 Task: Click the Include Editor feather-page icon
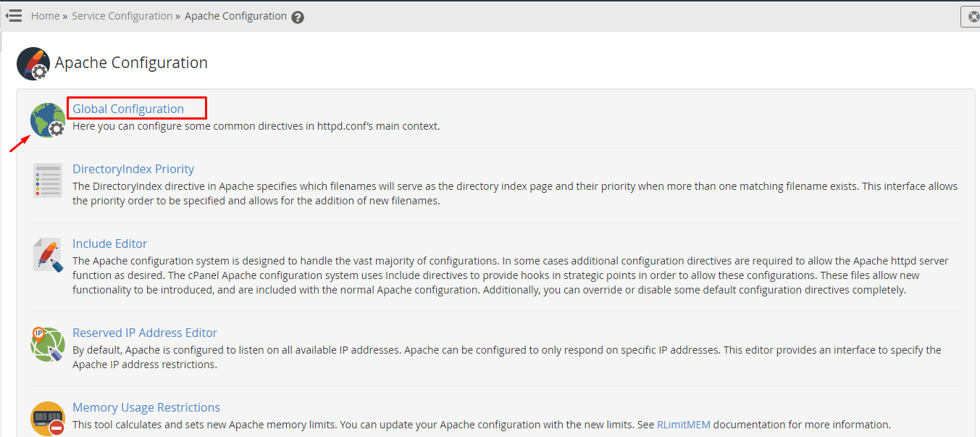[x=48, y=254]
